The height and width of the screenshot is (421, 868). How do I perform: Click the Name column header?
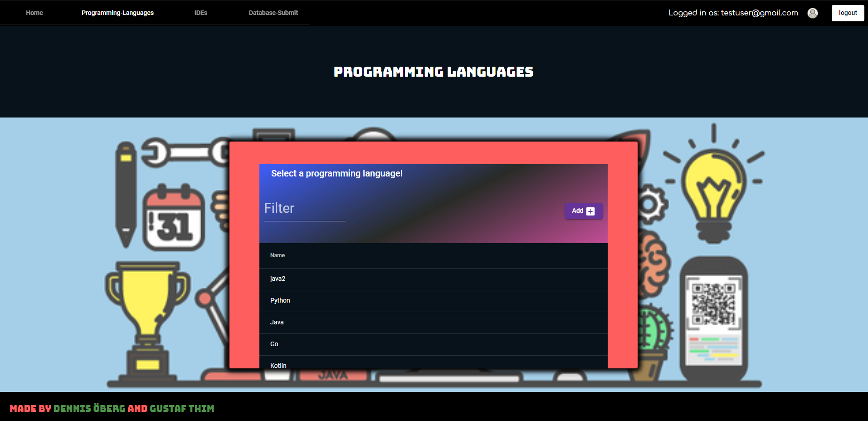click(277, 255)
